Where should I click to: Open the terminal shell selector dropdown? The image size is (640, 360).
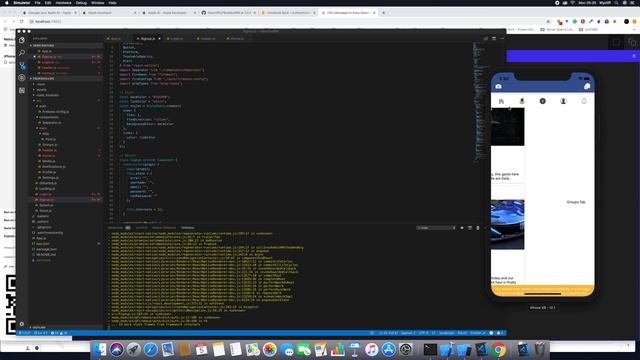(436, 228)
